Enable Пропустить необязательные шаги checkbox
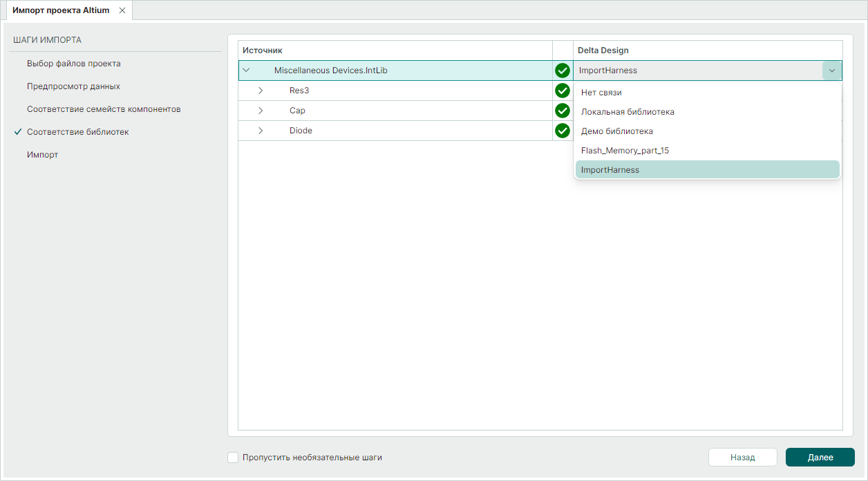The height and width of the screenshot is (481, 868). pyautogui.click(x=233, y=458)
